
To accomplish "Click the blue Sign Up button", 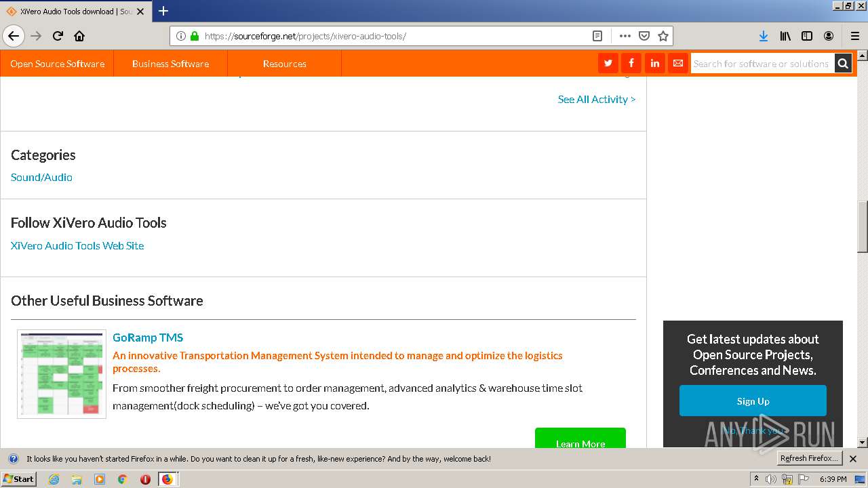I will [753, 401].
